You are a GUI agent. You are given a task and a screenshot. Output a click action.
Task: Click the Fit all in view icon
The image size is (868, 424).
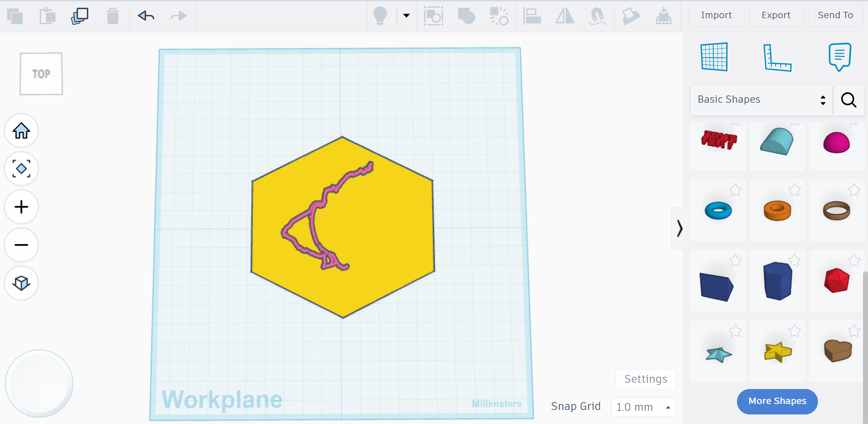(x=21, y=169)
